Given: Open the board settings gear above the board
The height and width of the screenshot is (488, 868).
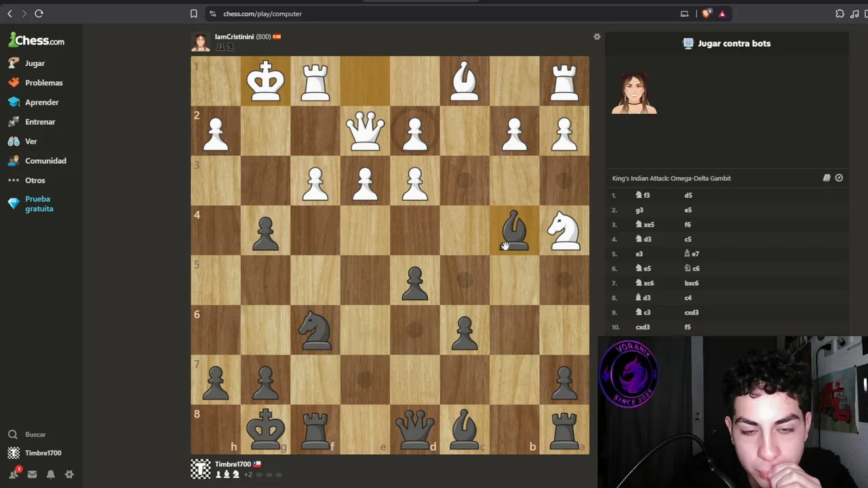Looking at the screenshot, I should (x=597, y=37).
